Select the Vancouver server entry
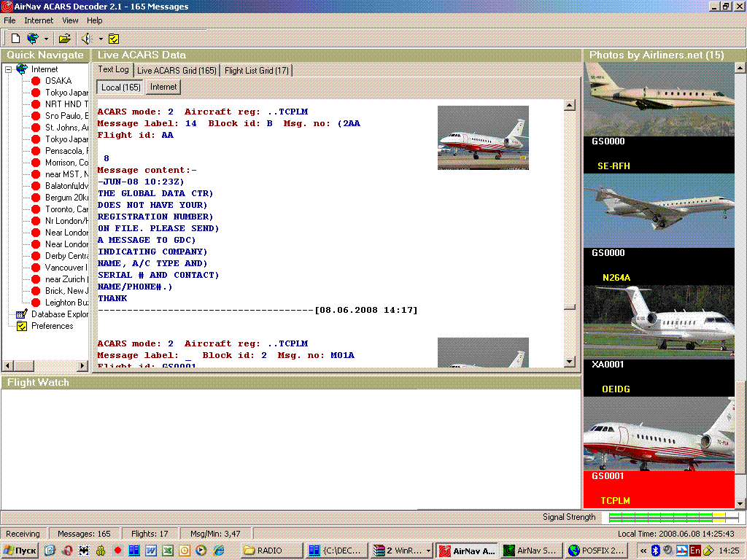Image resolution: width=747 pixels, height=560 pixels. click(66, 268)
